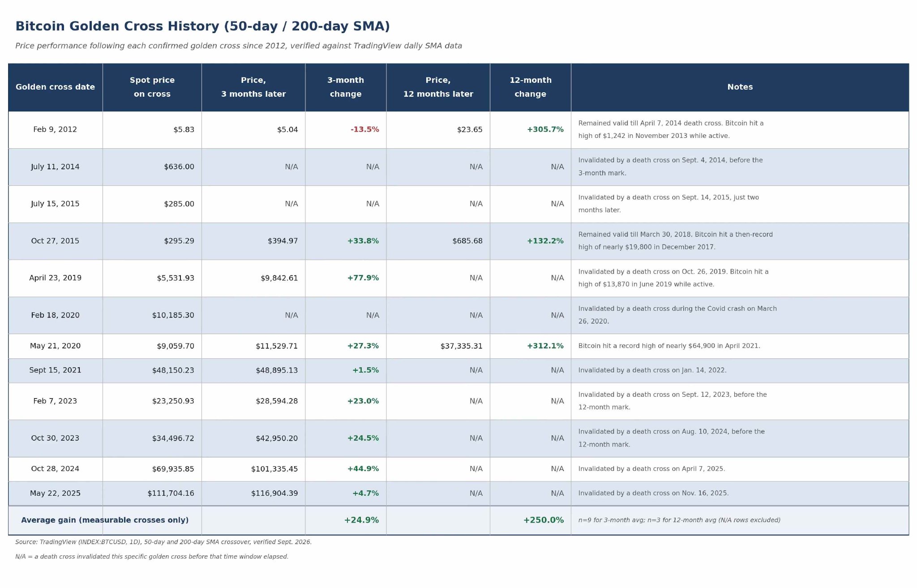
Task: Select the 'Golden cross date' column header
Action: coord(55,87)
